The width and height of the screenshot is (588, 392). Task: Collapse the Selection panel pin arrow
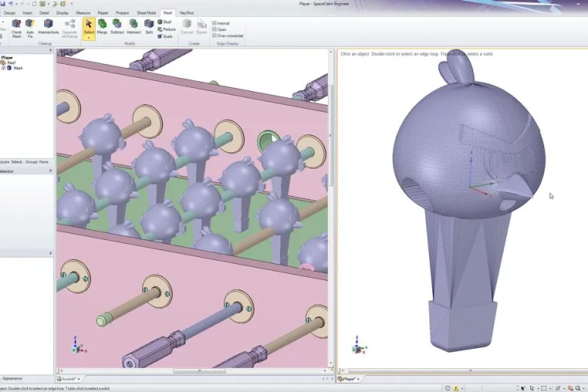click(51, 171)
